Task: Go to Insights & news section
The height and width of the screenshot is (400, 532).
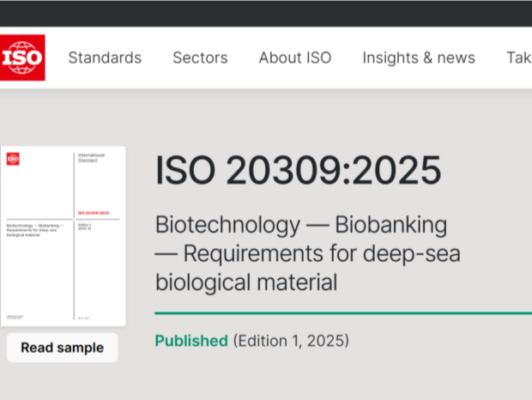Action: point(418,58)
